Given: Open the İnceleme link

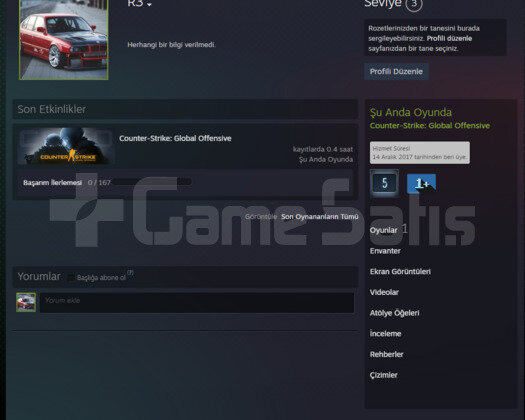Looking at the screenshot, I should pos(385,334).
